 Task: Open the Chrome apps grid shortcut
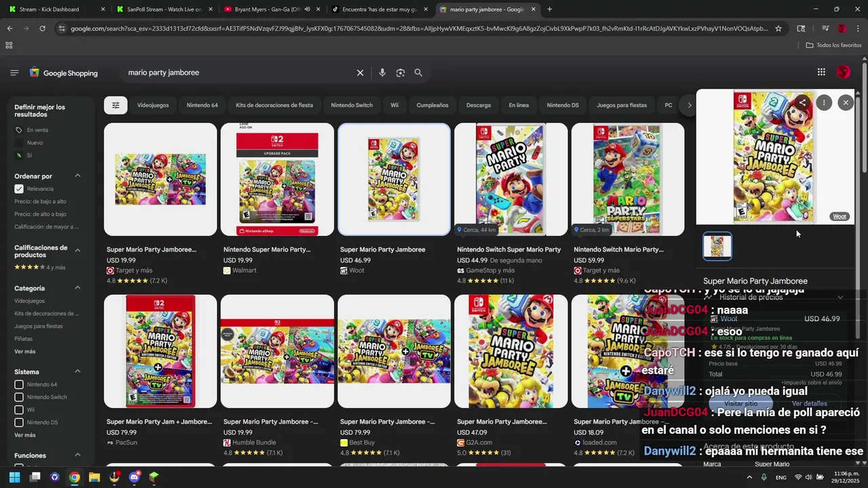9,45
